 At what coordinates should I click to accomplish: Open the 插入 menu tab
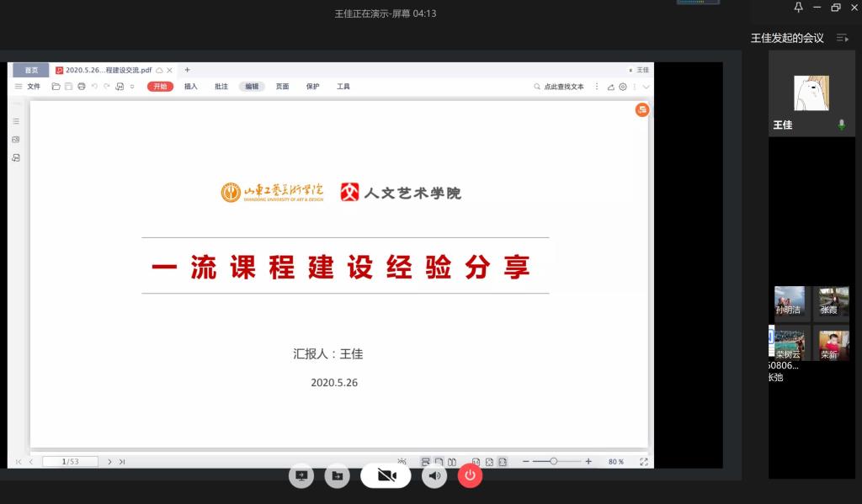pyautogui.click(x=191, y=87)
